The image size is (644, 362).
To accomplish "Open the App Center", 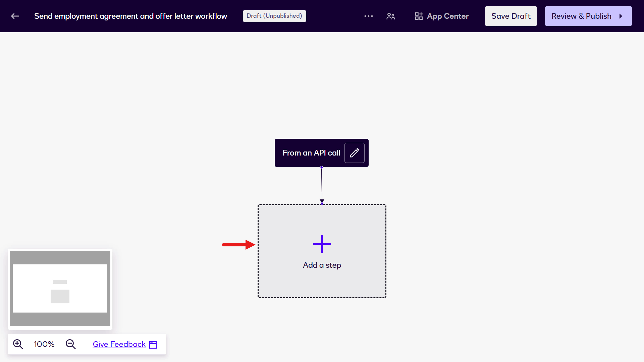I will [x=442, y=16].
